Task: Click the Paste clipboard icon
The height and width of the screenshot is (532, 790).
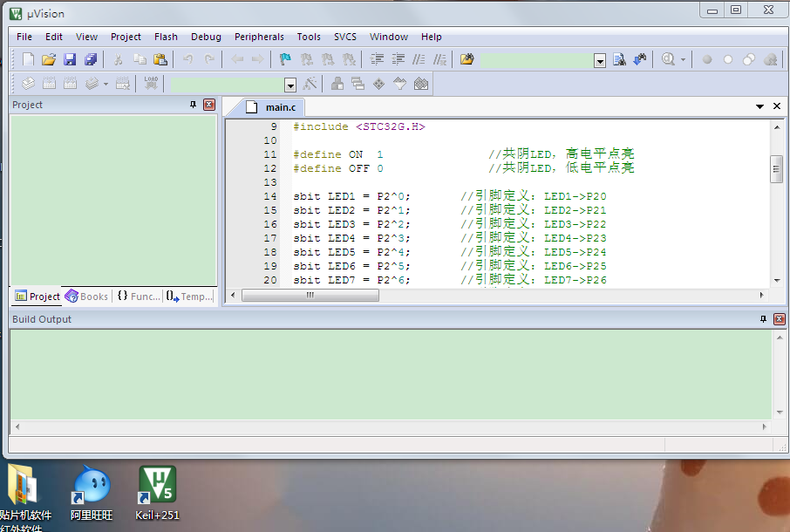Action: click(160, 59)
